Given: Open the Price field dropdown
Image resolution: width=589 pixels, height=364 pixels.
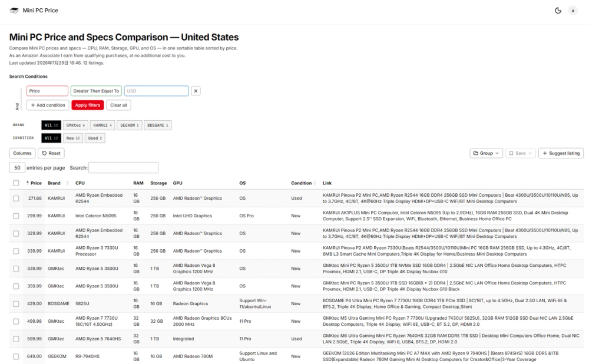Looking at the screenshot, I should point(47,91).
